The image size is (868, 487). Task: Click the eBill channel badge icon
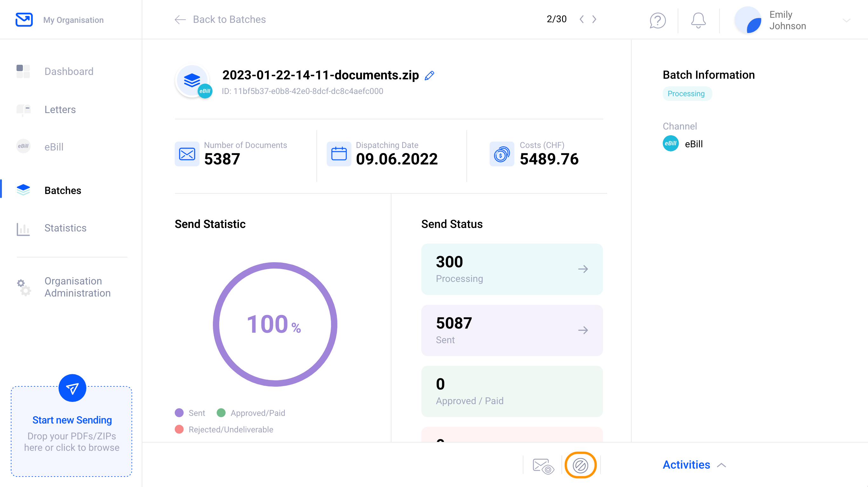click(671, 143)
